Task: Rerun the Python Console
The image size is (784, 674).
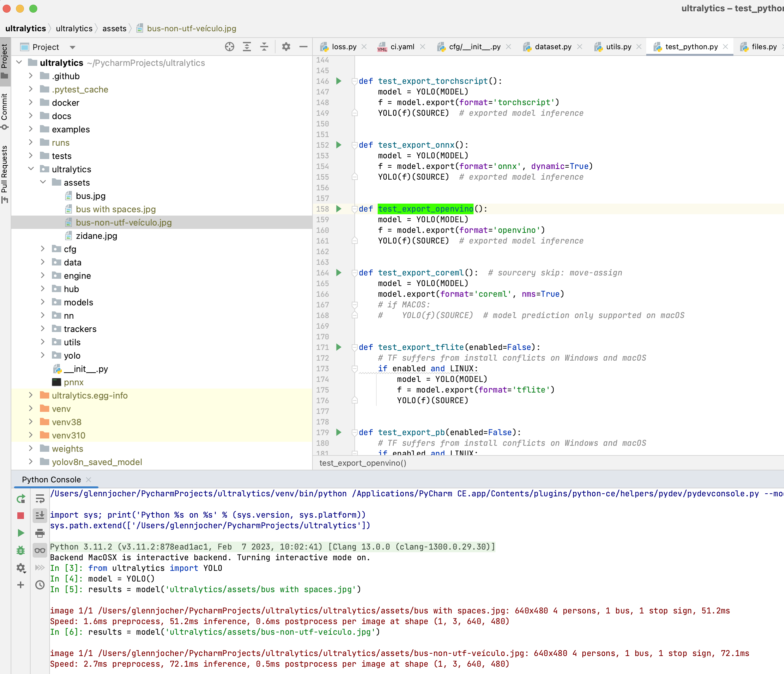Action: (21, 499)
